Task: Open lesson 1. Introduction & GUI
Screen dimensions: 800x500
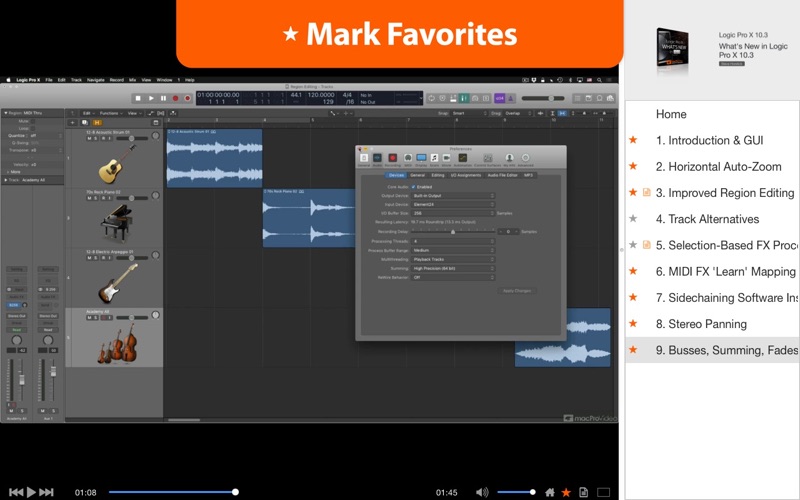Action: tap(709, 140)
